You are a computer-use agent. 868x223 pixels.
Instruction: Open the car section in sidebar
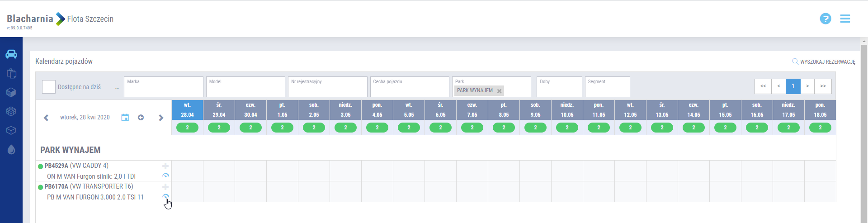11,54
